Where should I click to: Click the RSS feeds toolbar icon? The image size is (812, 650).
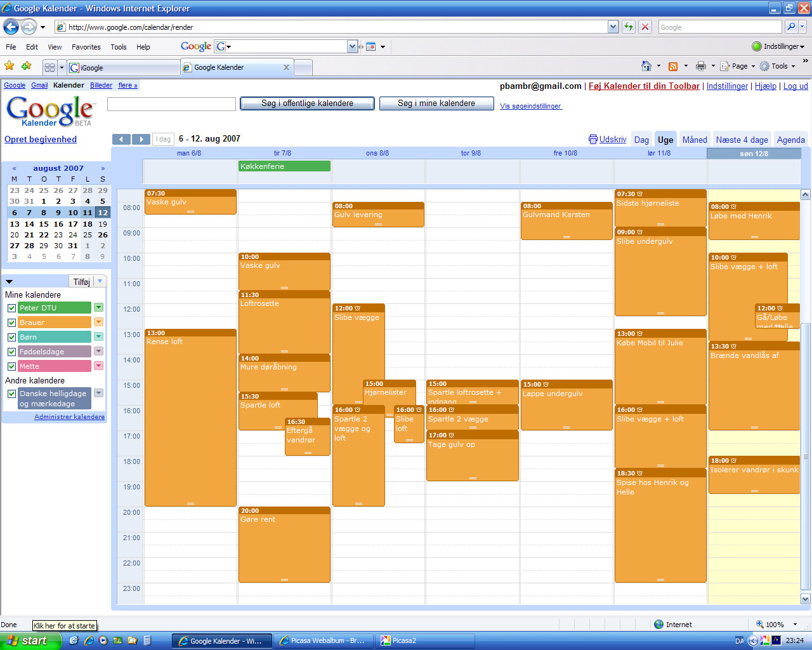673,66
